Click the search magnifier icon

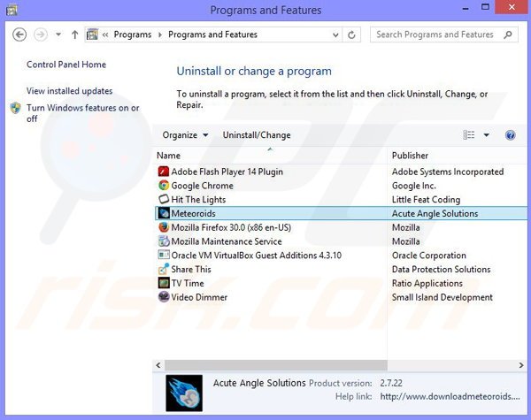[x=508, y=34]
